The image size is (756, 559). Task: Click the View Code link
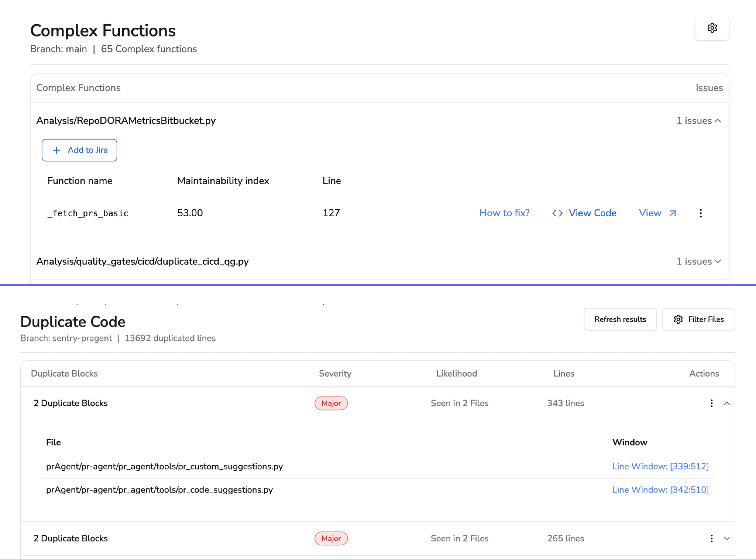coord(592,213)
